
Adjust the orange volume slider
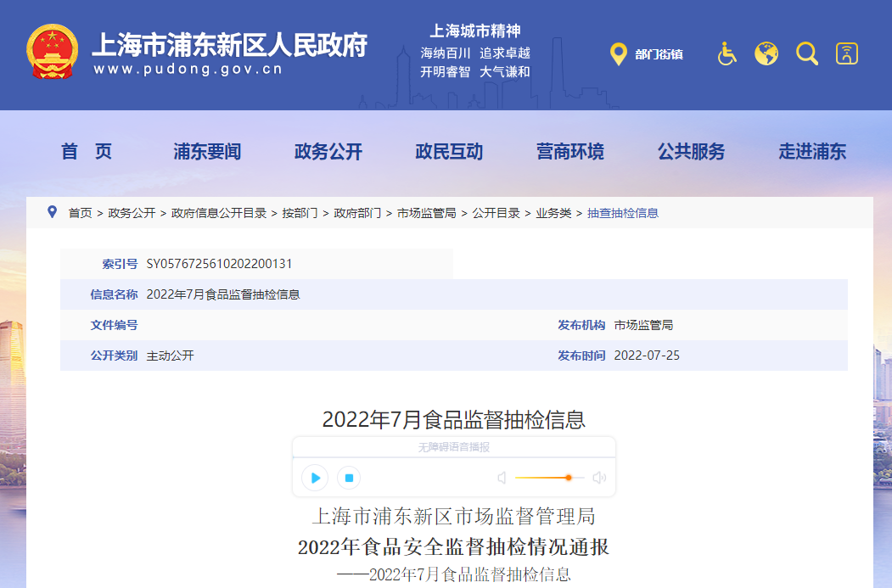pos(568,478)
